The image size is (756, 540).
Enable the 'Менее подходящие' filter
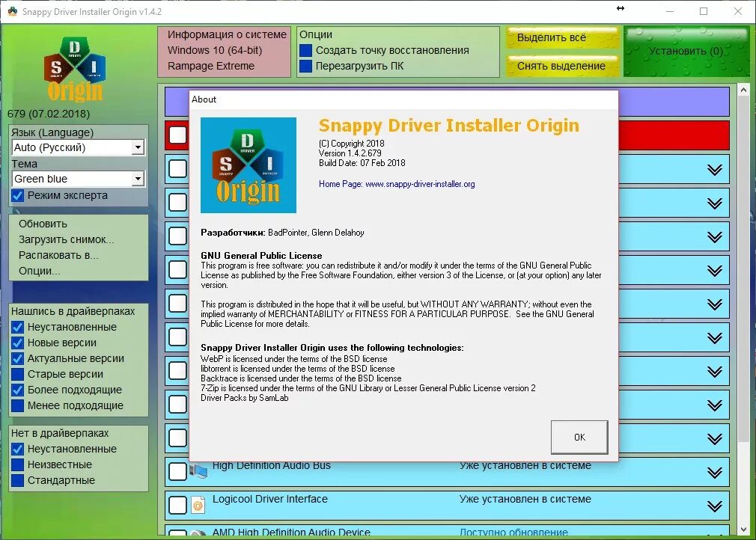[18, 405]
